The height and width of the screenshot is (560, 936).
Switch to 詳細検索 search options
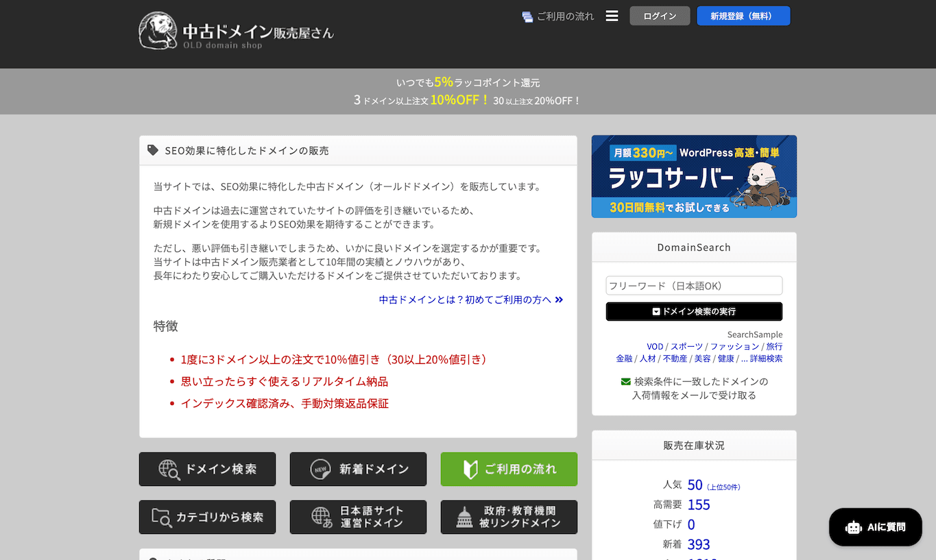tap(765, 358)
